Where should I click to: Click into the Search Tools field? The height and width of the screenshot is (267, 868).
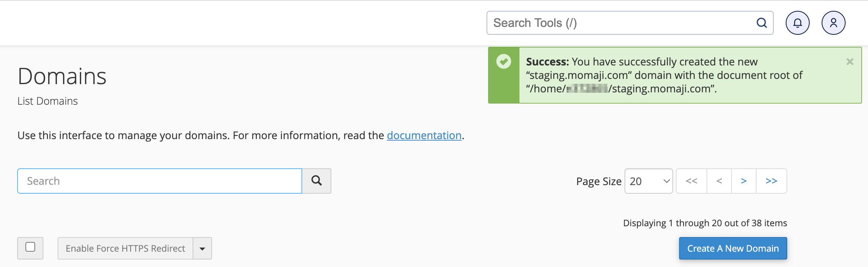point(621,23)
